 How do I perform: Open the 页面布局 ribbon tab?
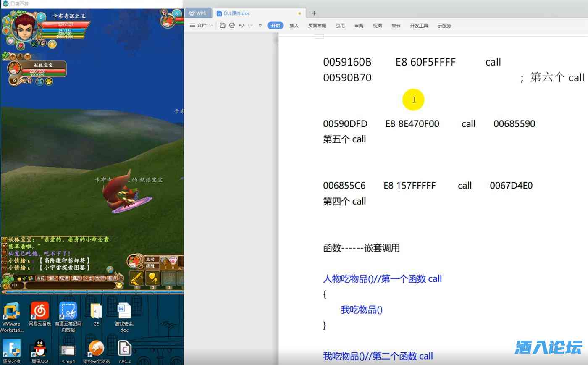(x=317, y=26)
